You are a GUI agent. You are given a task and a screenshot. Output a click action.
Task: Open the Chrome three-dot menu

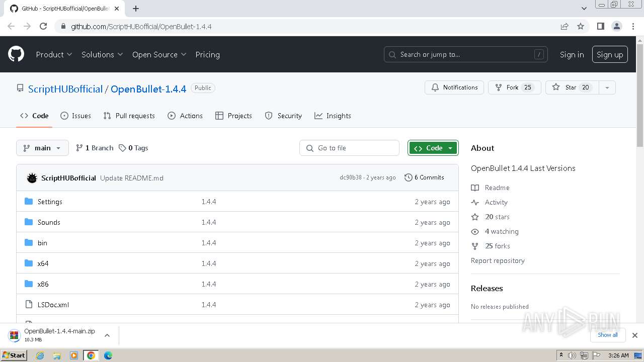[x=633, y=26]
